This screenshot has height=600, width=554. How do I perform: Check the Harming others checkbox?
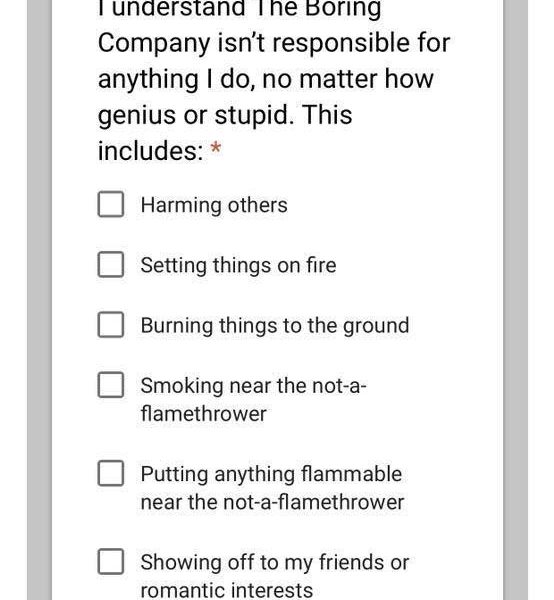click(x=111, y=204)
